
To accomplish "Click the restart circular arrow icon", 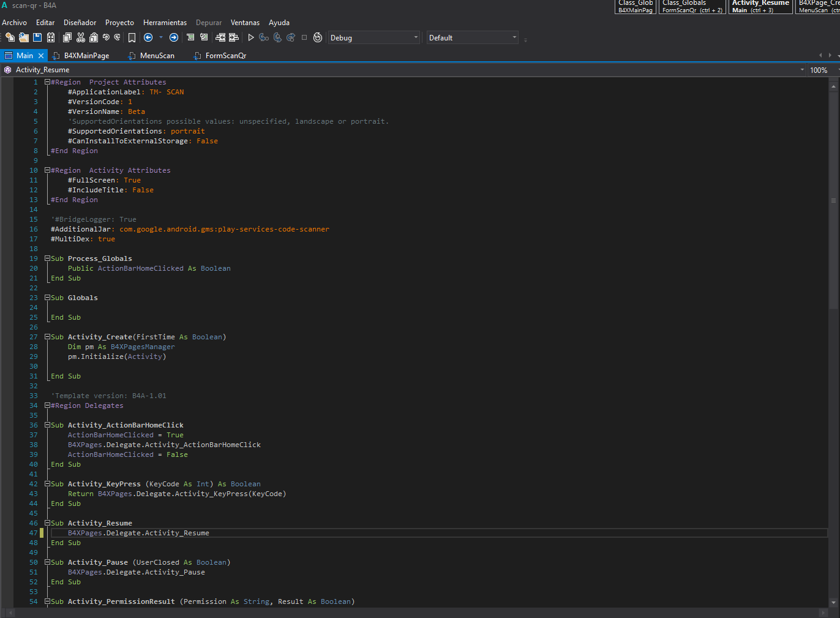I will pyautogui.click(x=318, y=37).
